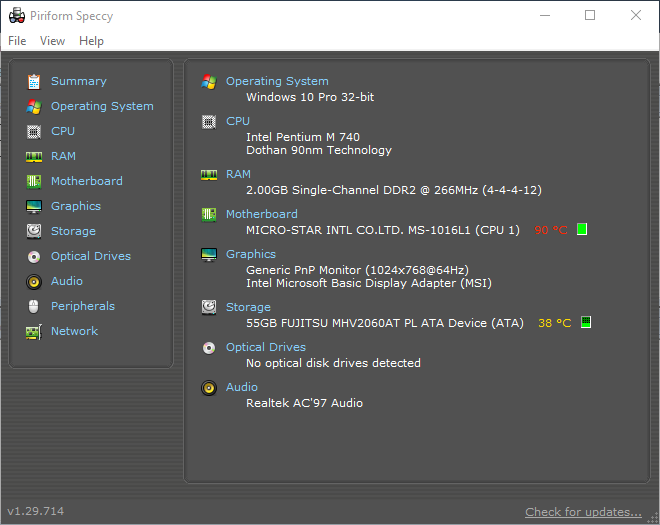Click the Intel Pentium M 740 text
660x525 pixels.
click(x=303, y=137)
